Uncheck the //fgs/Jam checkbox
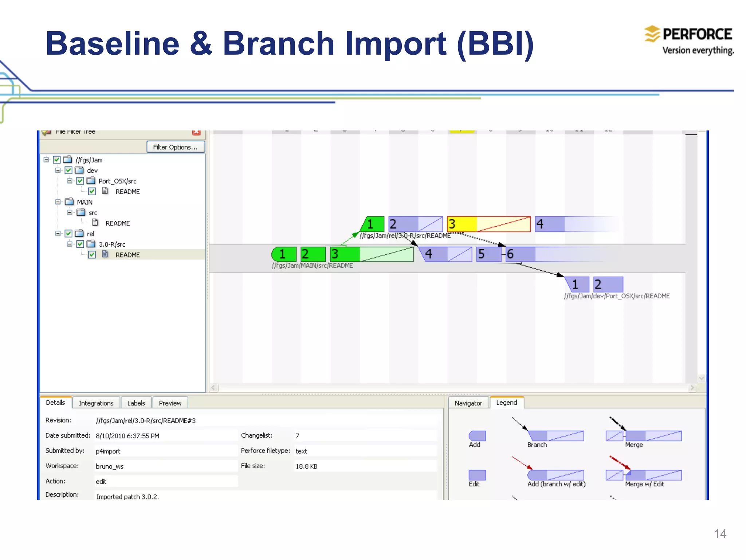Viewport: 746px width, 560px height. (x=56, y=160)
